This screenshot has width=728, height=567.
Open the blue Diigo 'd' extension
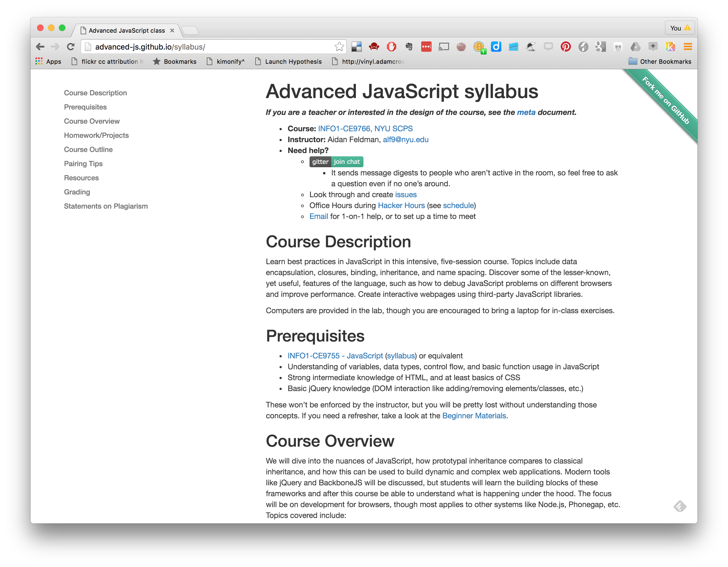(496, 47)
